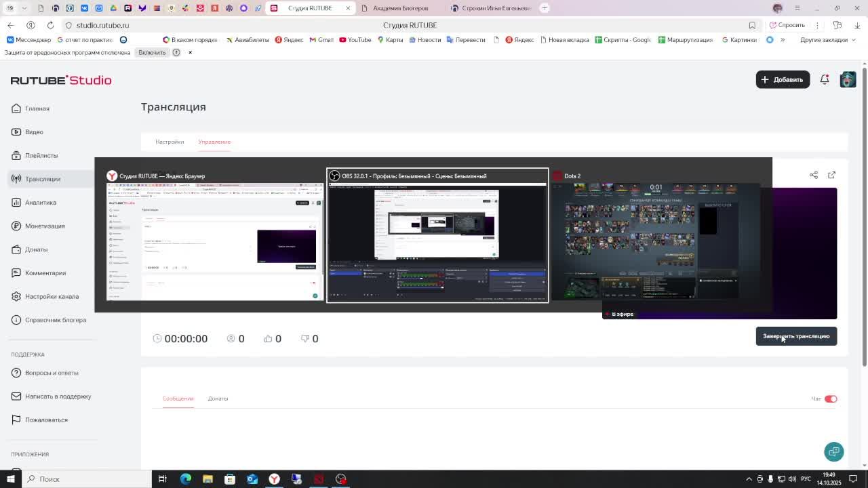
Task: Click the bookmark page icon
Action: click(x=752, y=25)
